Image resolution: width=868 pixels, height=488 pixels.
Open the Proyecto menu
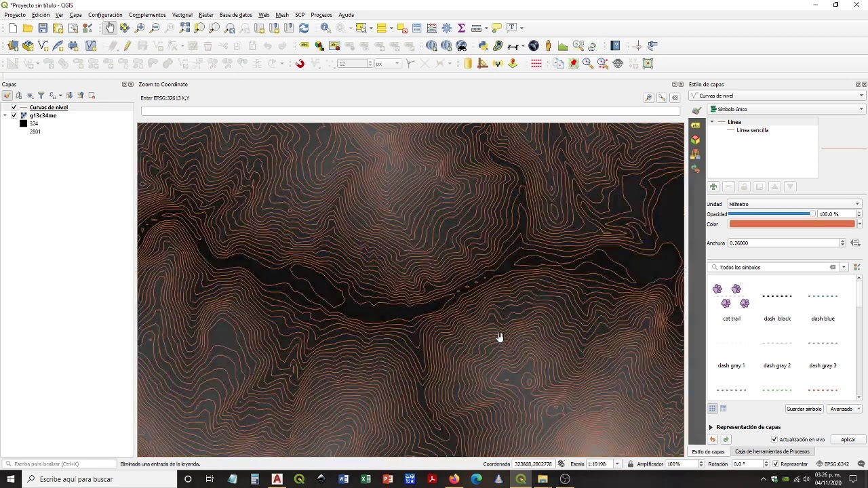coord(15,15)
